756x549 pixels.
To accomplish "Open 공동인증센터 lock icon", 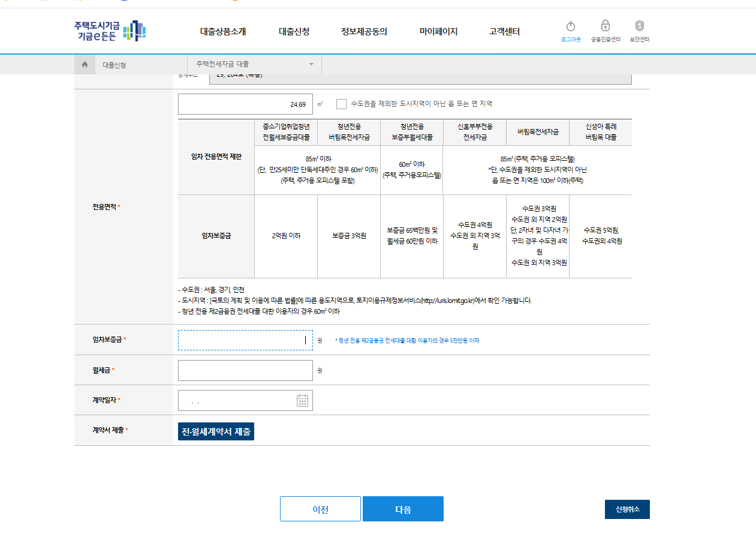I will coord(606,26).
